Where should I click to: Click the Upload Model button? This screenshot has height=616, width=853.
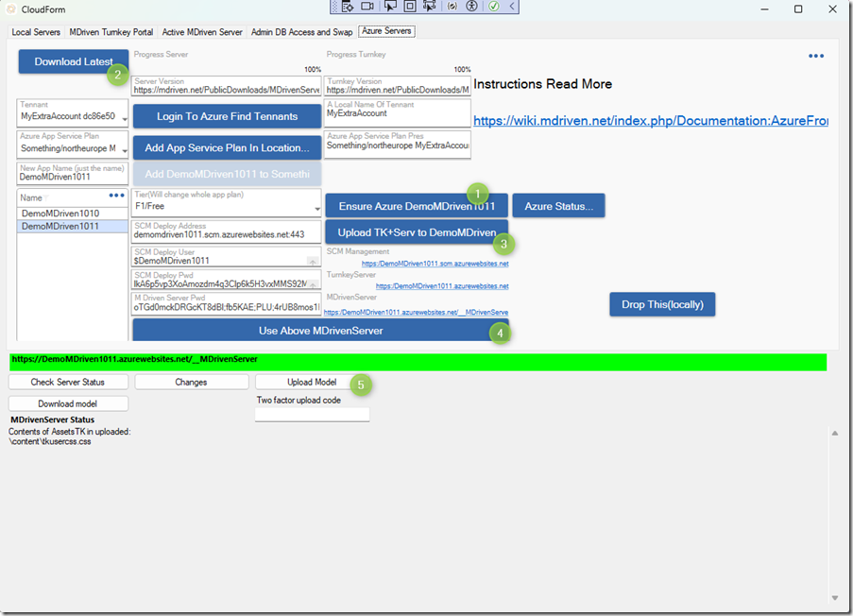312,382
